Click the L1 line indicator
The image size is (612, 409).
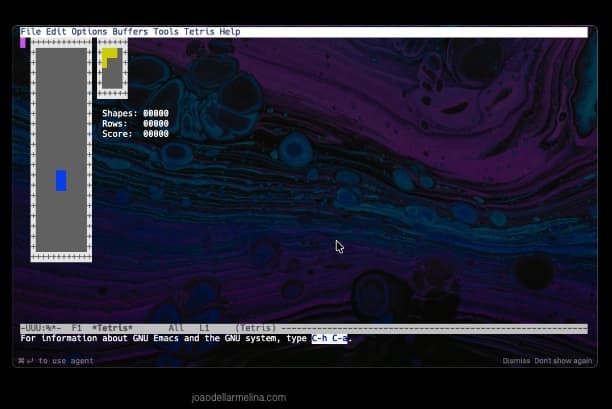click(x=204, y=328)
